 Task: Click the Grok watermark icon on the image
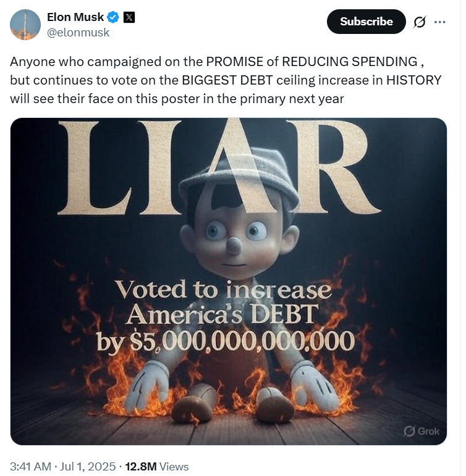click(x=409, y=431)
